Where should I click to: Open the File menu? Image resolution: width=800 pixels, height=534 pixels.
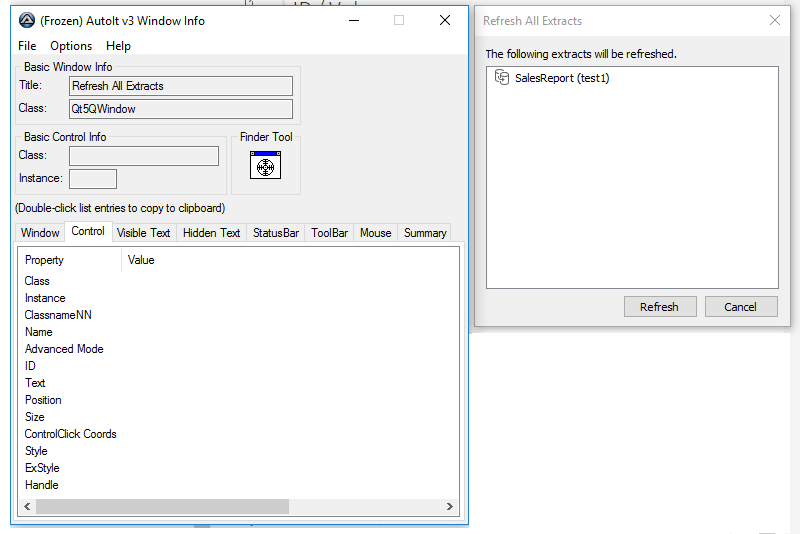coord(27,46)
